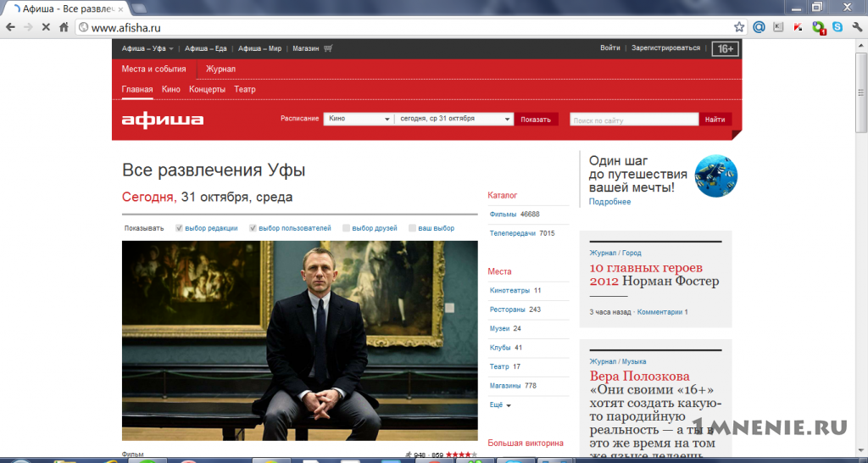This screenshot has height=463, width=868.
Task: Bookmark this page with the star icon
Action: click(739, 27)
